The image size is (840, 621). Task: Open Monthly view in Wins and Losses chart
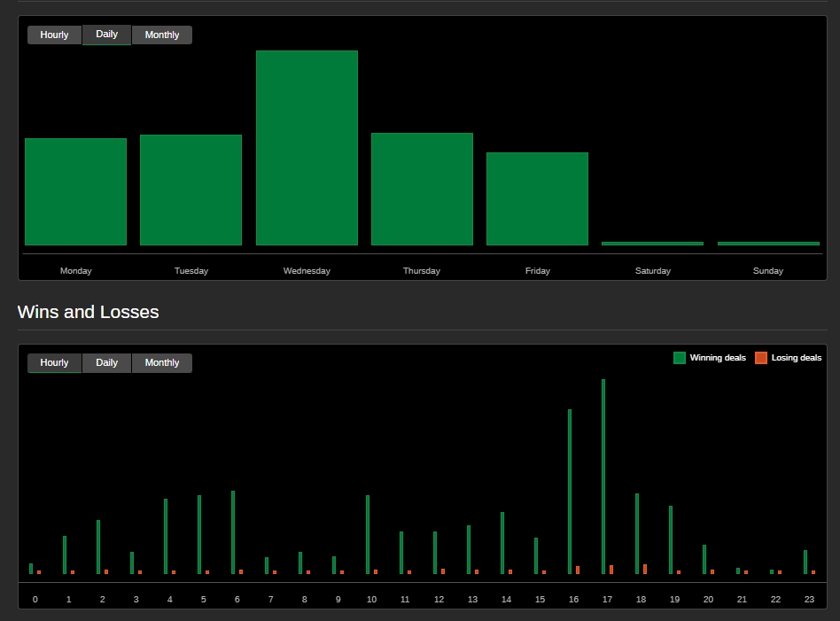tap(161, 362)
